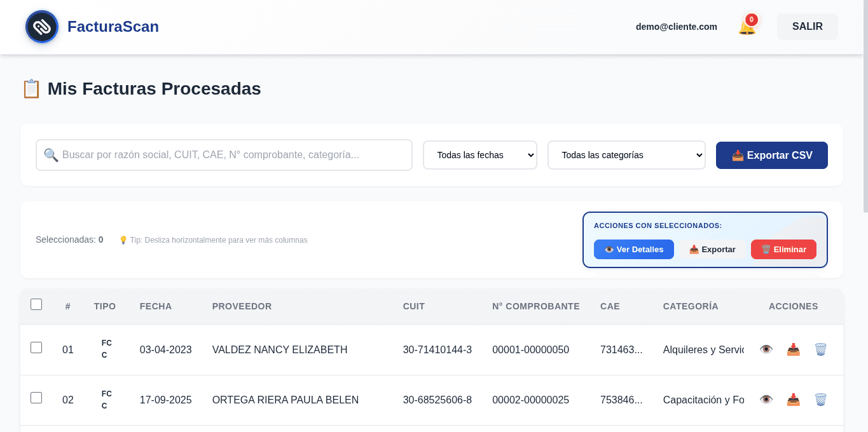The image size is (868, 432).
Task: Click the Alquileres y Servicios category cell
Action: coord(703,349)
